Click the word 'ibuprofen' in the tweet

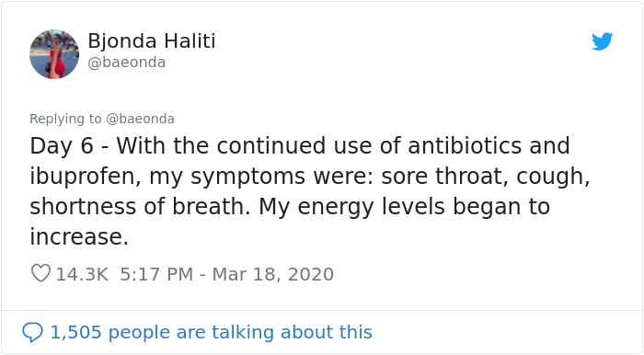(x=83, y=177)
